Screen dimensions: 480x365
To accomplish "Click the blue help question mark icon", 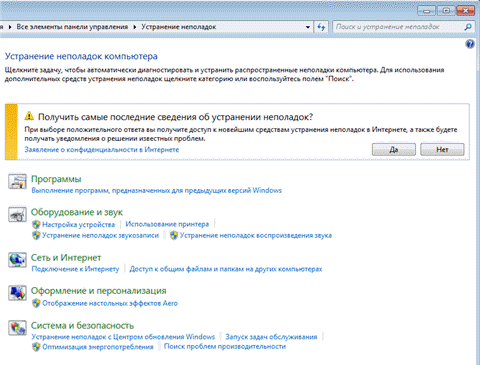I will (x=470, y=44).
